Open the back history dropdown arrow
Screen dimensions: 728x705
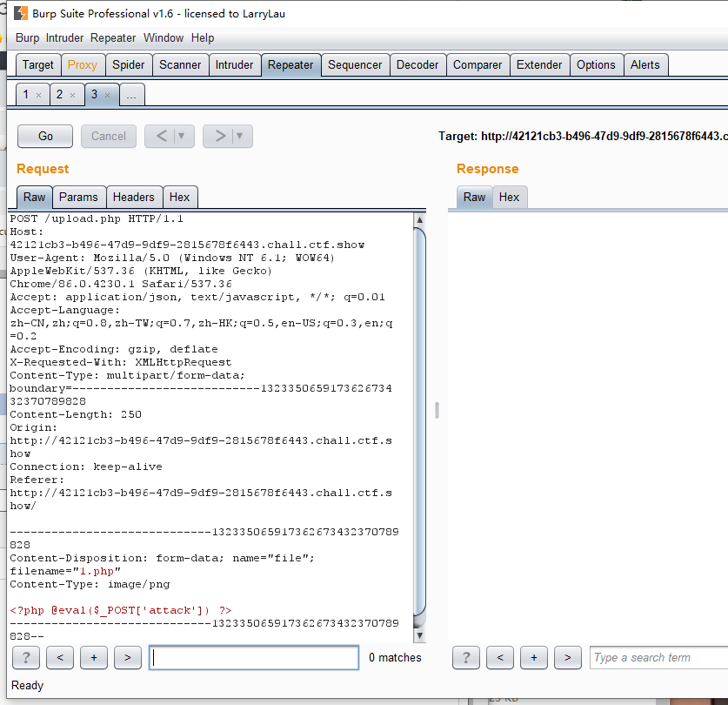182,136
